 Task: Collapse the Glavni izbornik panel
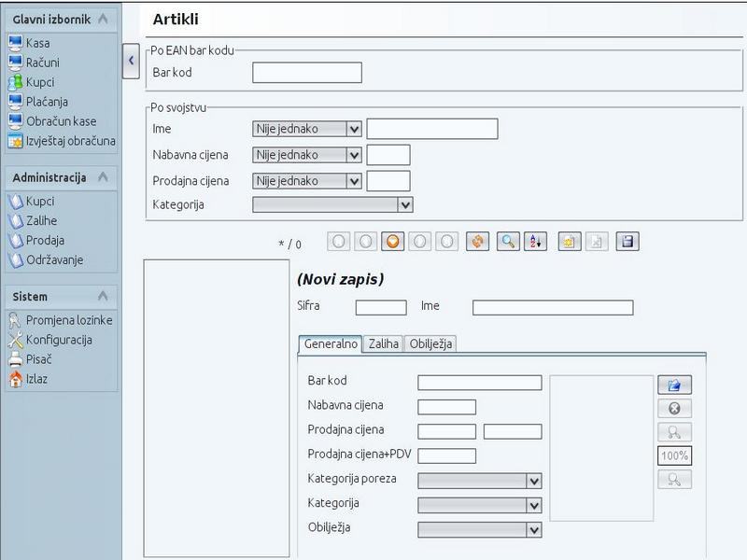pos(103,19)
